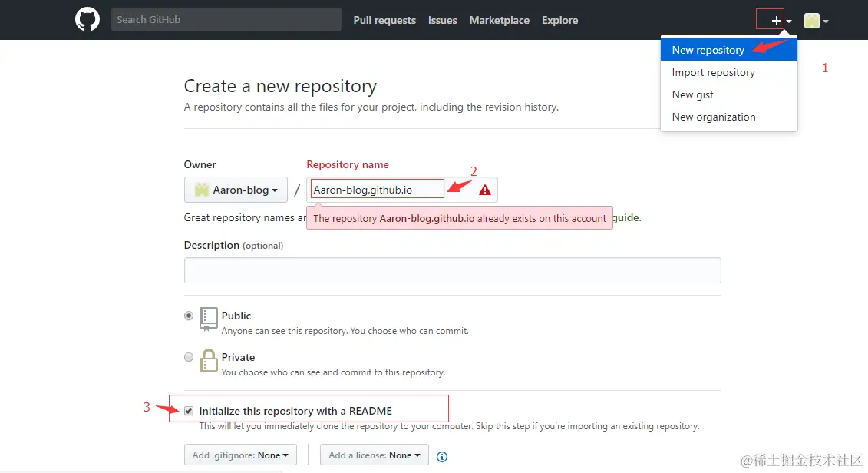
Task: Visit the Marketplace link
Action: pos(500,20)
